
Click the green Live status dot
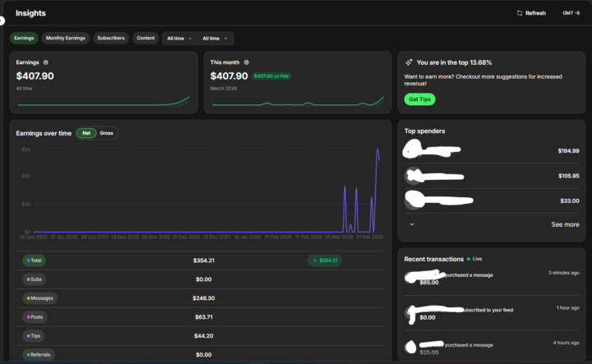tap(469, 259)
